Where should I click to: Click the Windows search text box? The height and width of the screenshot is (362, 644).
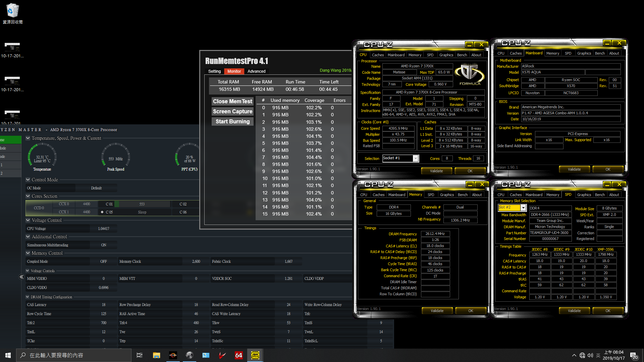[74, 355]
